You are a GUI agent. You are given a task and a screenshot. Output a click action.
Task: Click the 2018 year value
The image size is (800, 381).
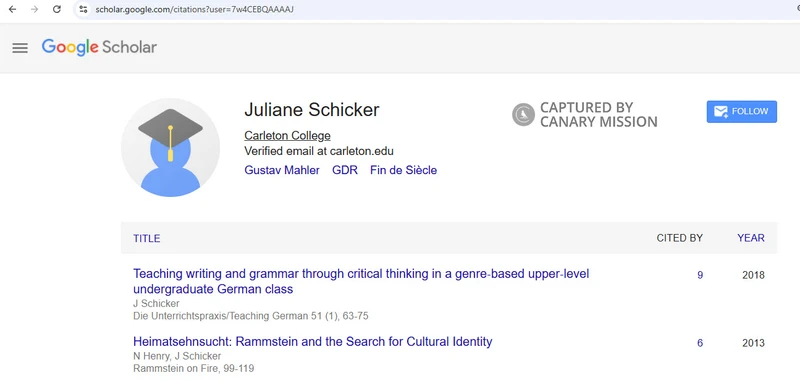pos(753,275)
